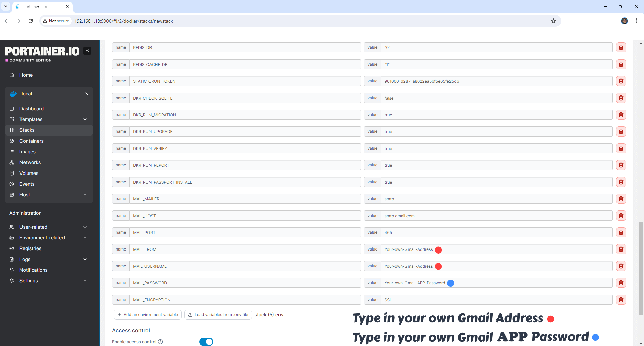Image resolution: width=644 pixels, height=346 pixels.
Task: Click the access control help icon
Action: click(x=160, y=342)
